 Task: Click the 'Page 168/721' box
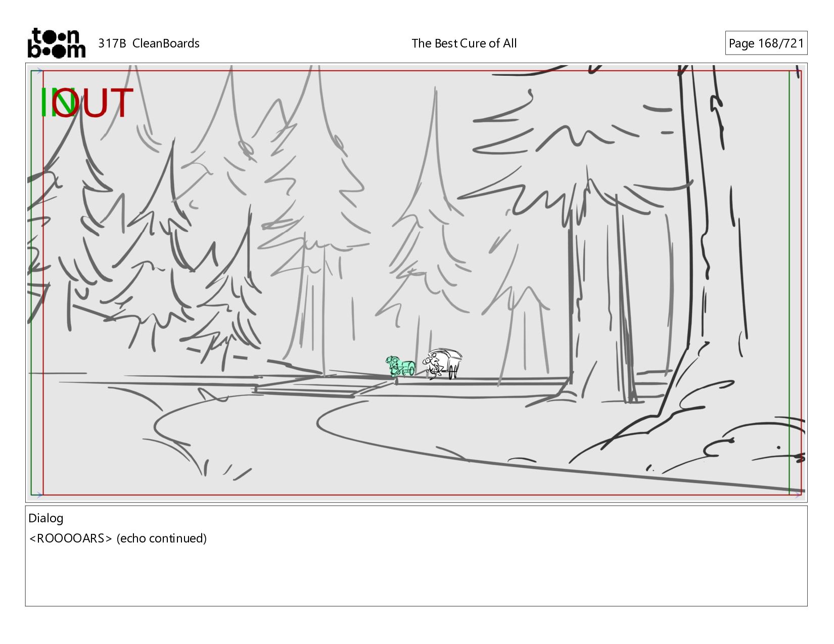pos(766,43)
